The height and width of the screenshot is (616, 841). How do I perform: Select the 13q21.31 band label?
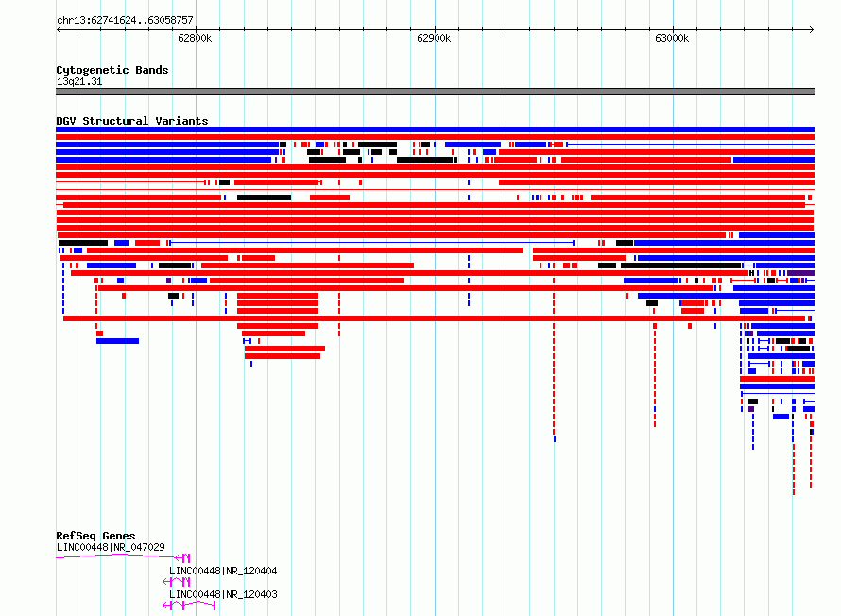[79, 81]
